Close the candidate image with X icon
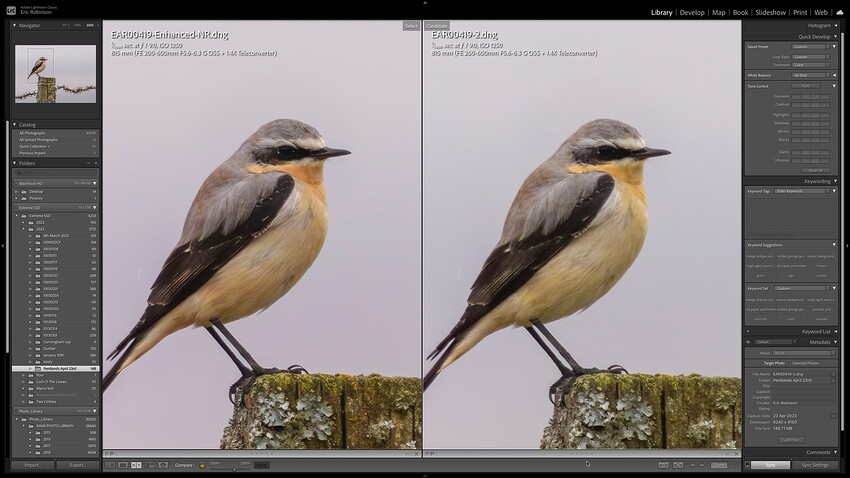850x478 pixels. click(x=737, y=454)
